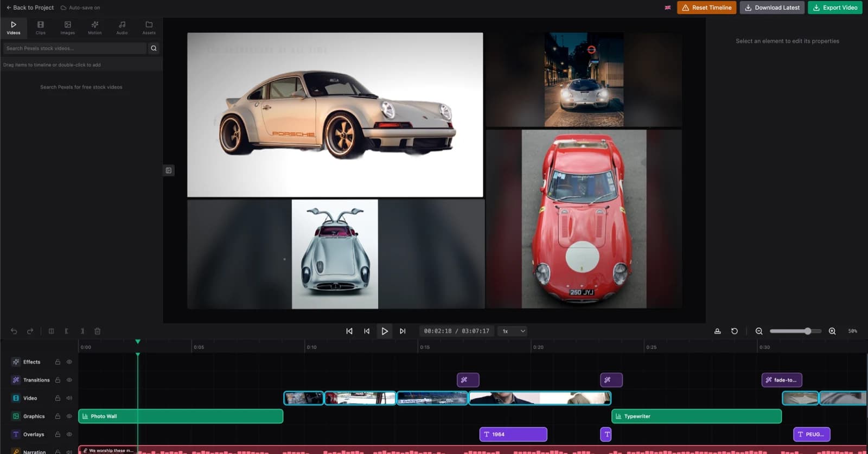This screenshot has width=868, height=454.
Task: Click the reset zoom rotate icon
Action: [735, 331]
